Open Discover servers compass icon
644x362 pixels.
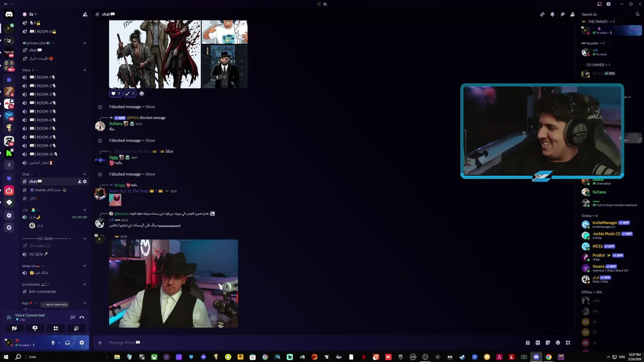coord(9,227)
